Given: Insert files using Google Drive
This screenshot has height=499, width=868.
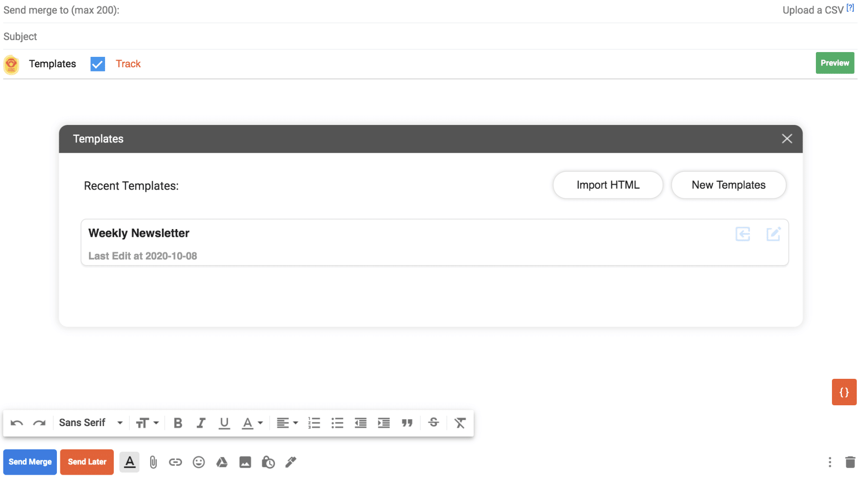Looking at the screenshot, I should tap(222, 462).
